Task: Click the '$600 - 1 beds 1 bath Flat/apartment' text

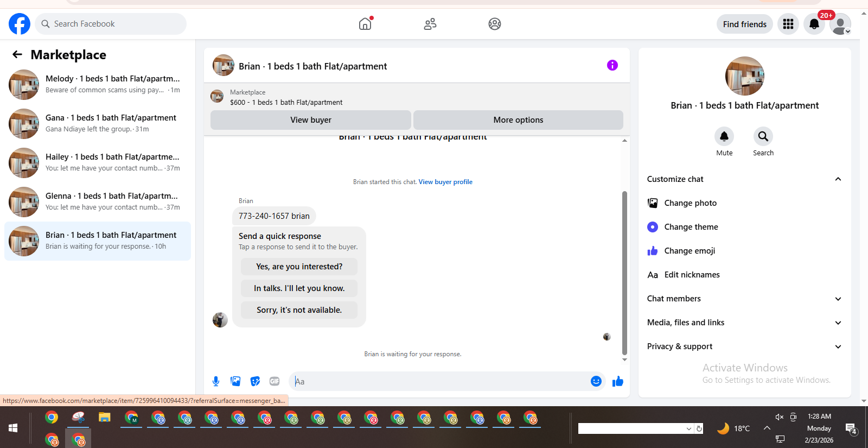Action: [x=286, y=102]
